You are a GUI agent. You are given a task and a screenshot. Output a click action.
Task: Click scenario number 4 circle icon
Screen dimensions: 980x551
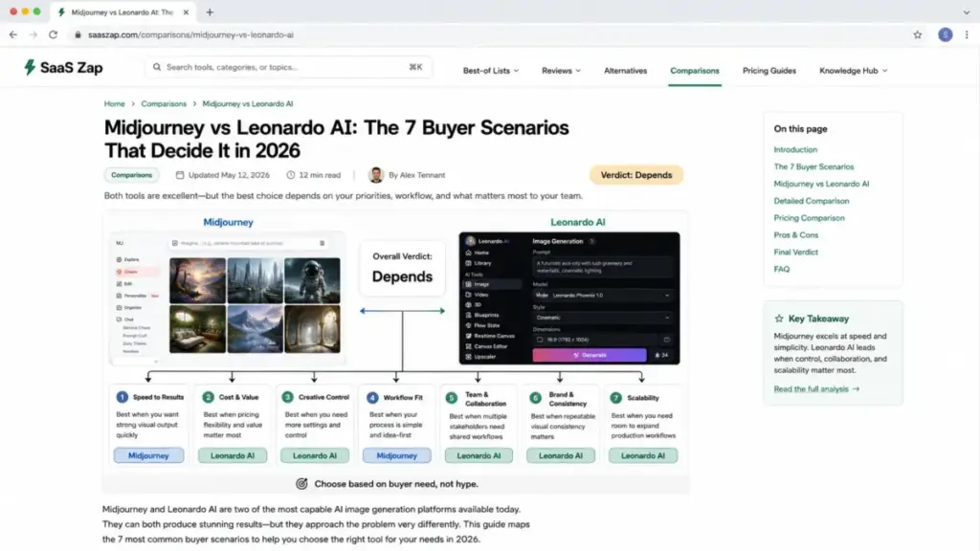(372, 397)
